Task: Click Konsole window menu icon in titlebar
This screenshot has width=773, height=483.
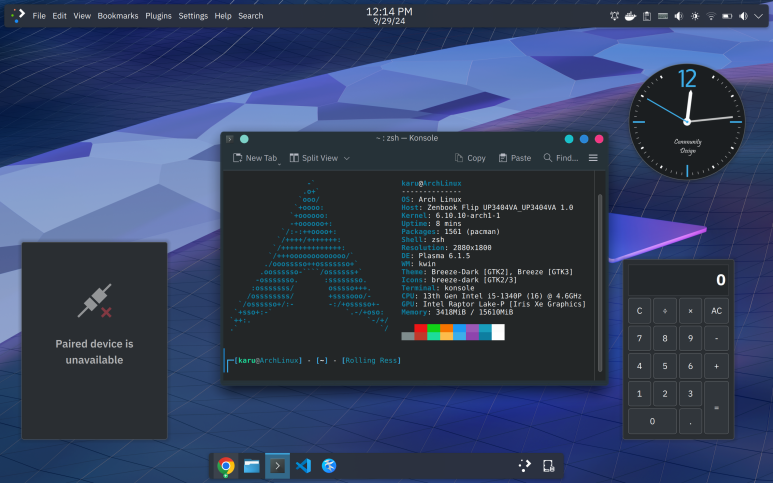Action: point(230,139)
